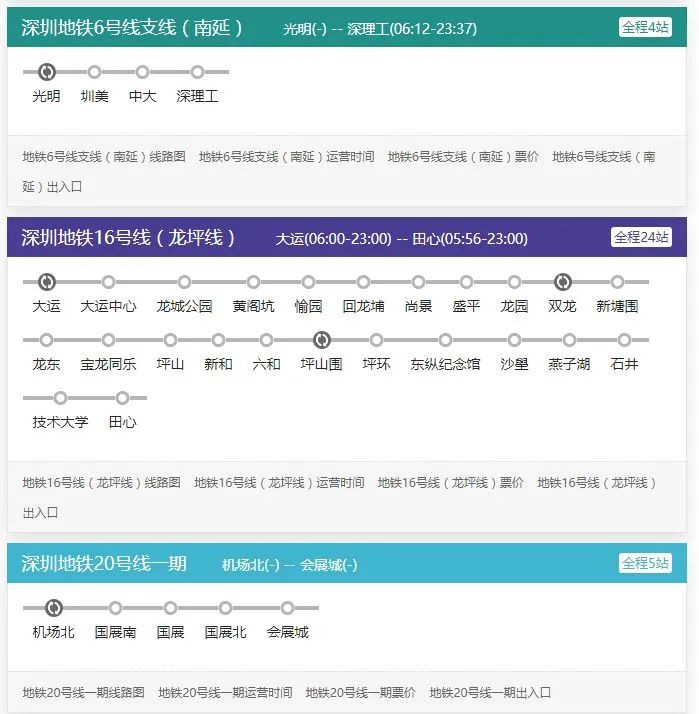This screenshot has width=699, height=714.
Task: Click the 深圳地铁16号线（龙坪线） title
Action: click(128, 238)
